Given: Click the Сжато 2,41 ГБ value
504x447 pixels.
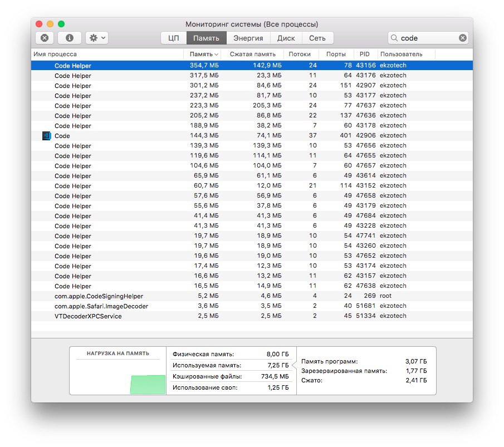Looking at the screenshot, I should [416, 380].
